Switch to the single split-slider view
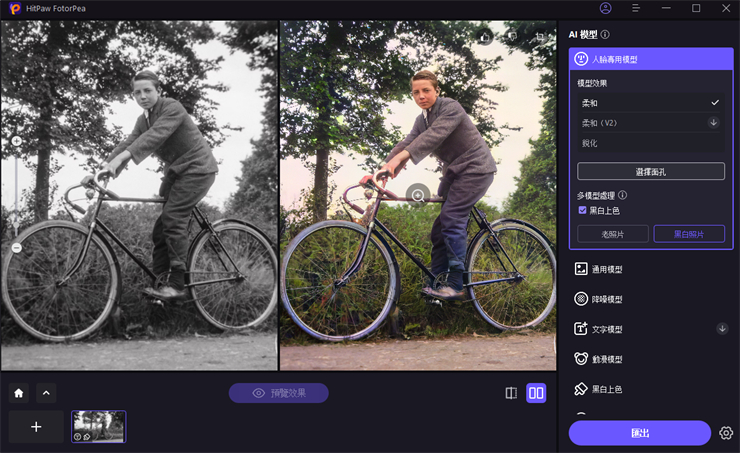740x453 pixels. coord(511,393)
